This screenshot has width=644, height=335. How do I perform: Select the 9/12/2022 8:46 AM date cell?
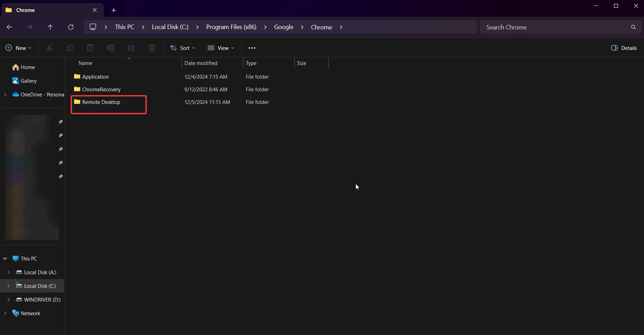coord(206,89)
